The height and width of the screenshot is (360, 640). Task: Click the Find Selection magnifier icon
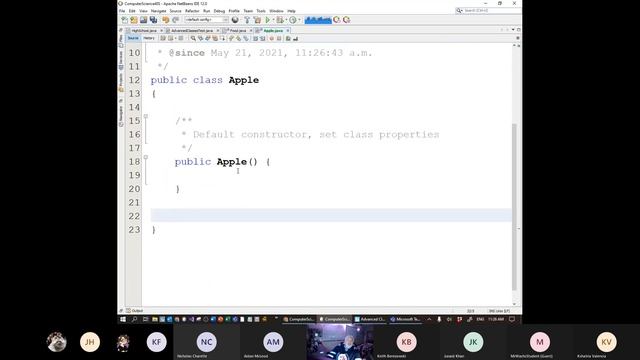tap(193, 38)
